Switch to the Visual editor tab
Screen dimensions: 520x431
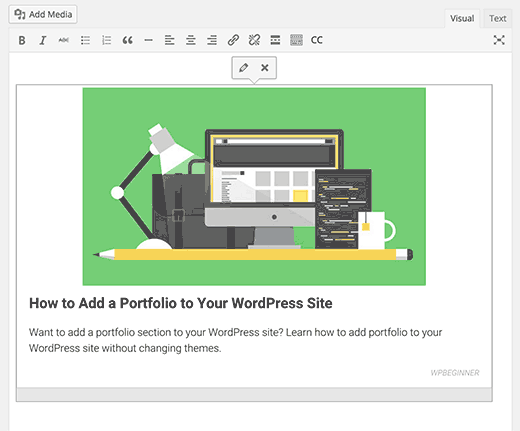(x=462, y=18)
